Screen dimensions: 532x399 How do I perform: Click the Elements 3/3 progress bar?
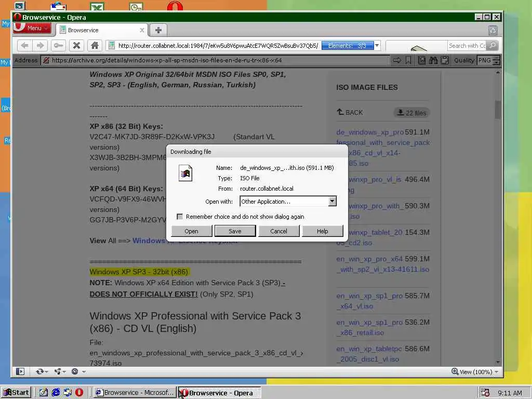(x=347, y=46)
